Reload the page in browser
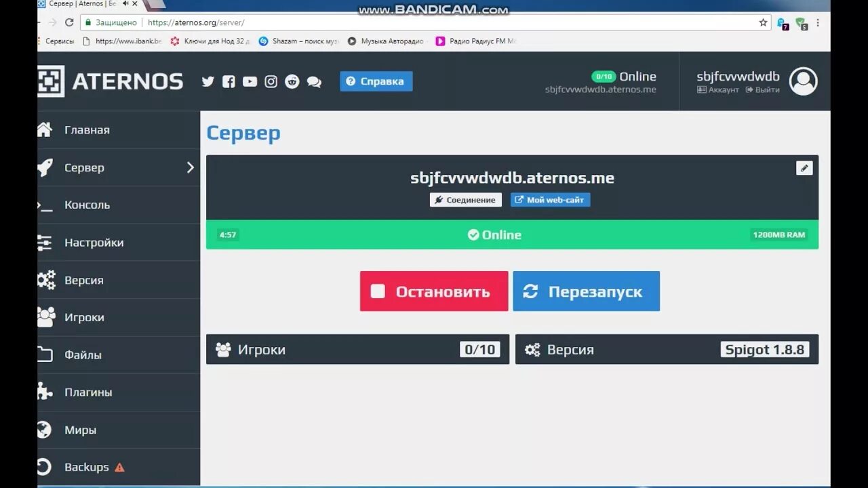 (69, 22)
